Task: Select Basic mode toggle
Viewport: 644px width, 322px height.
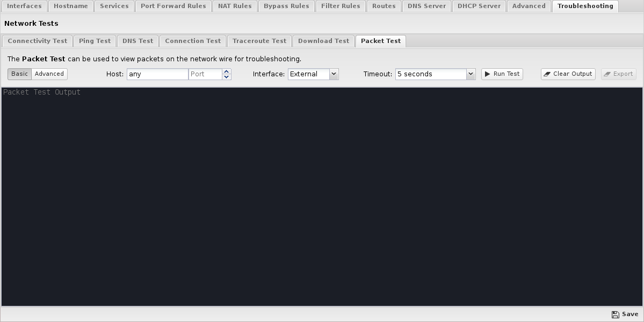Action: pyautogui.click(x=20, y=74)
